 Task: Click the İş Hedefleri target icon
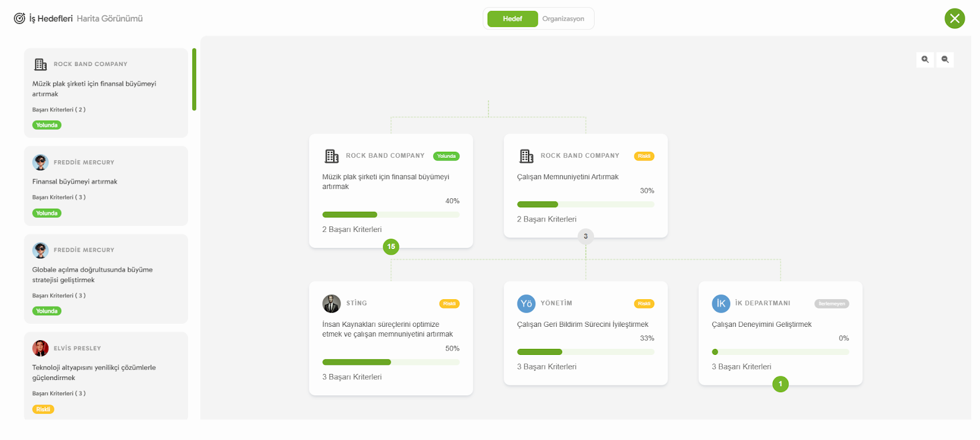coord(20,18)
